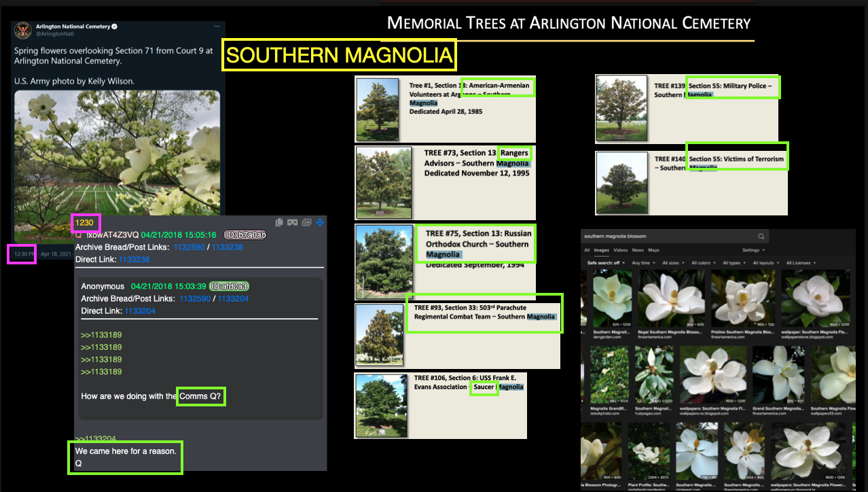868x492 pixels.
Task: Select the Images search tab
Action: tap(603, 250)
